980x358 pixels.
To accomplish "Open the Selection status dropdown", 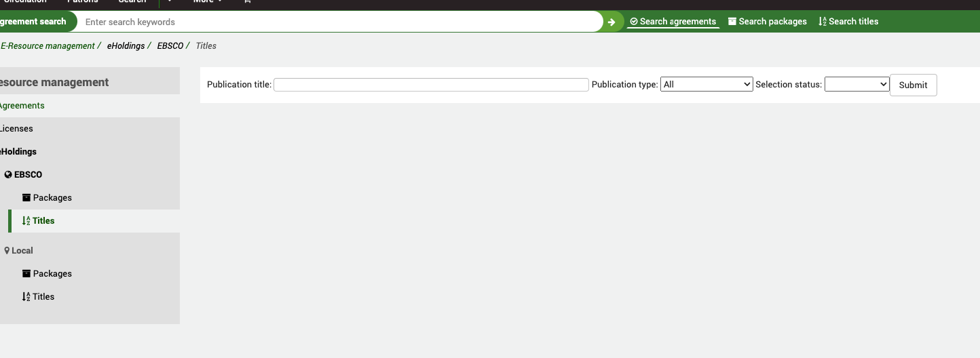I will [x=856, y=85].
